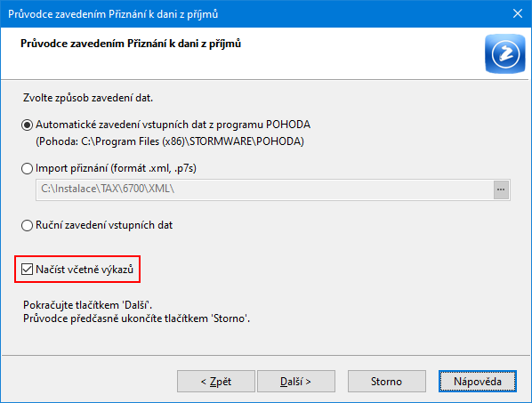Open the file browse ellipsis button

coord(501,189)
